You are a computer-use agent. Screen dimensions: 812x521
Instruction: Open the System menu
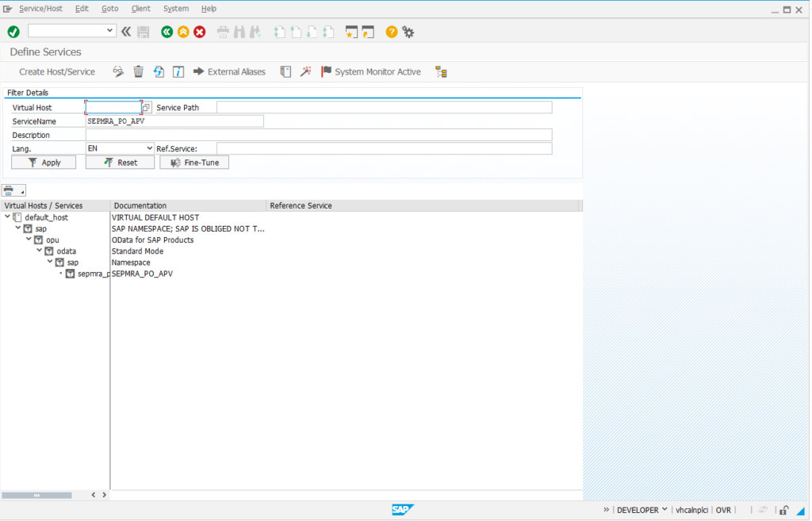(175, 8)
